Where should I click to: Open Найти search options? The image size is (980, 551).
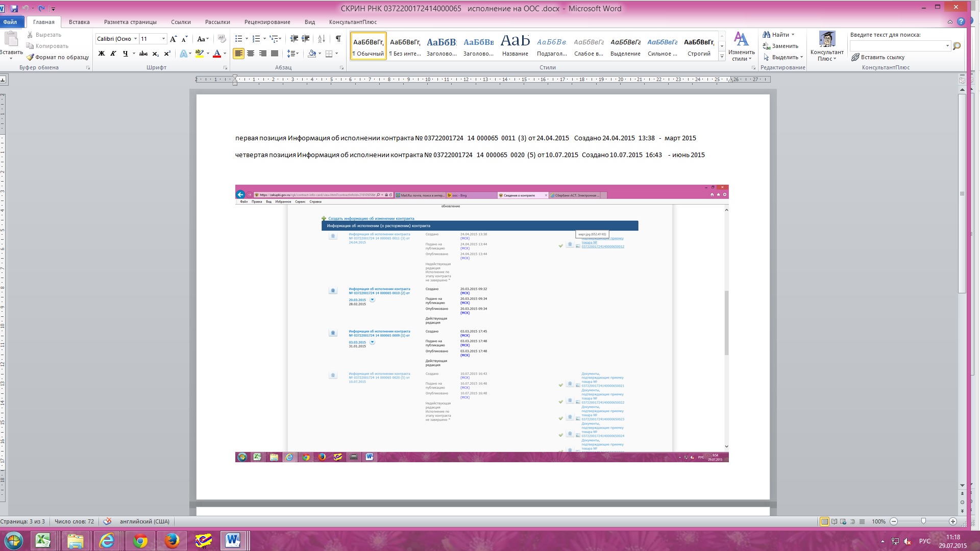pos(778,35)
